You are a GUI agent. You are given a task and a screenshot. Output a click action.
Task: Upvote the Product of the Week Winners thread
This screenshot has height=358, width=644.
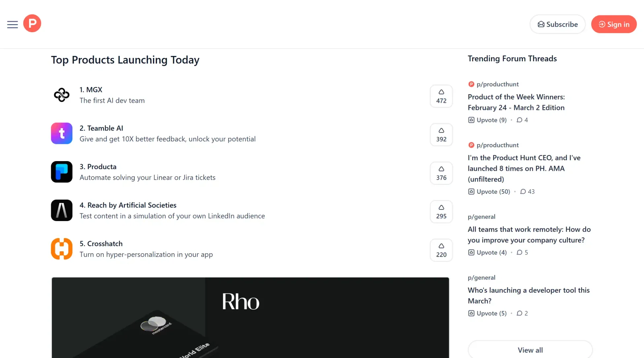pyautogui.click(x=487, y=120)
